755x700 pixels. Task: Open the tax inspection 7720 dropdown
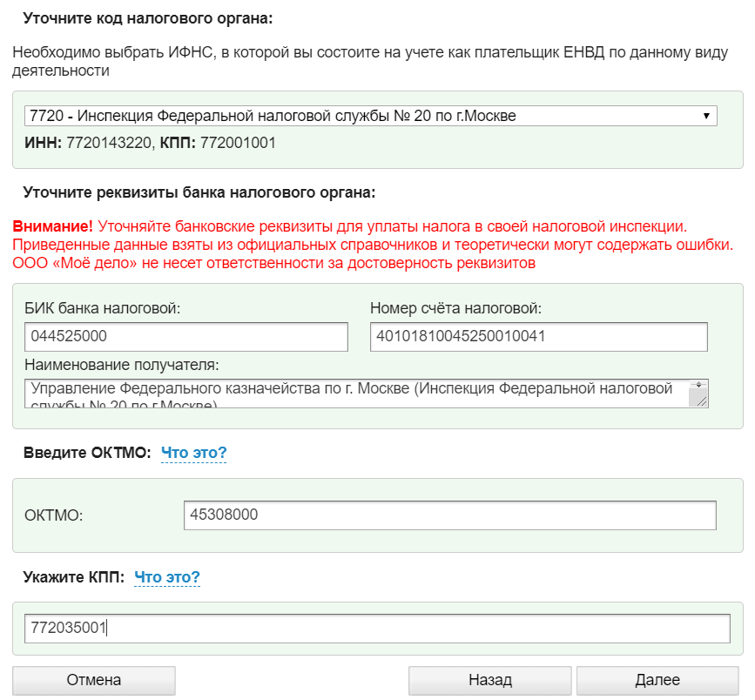366,116
